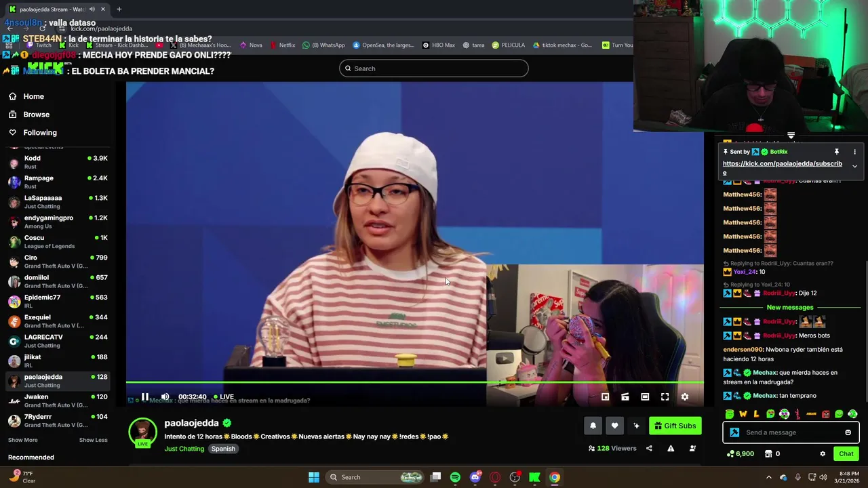Open Chrome from taskbar

[555, 477]
